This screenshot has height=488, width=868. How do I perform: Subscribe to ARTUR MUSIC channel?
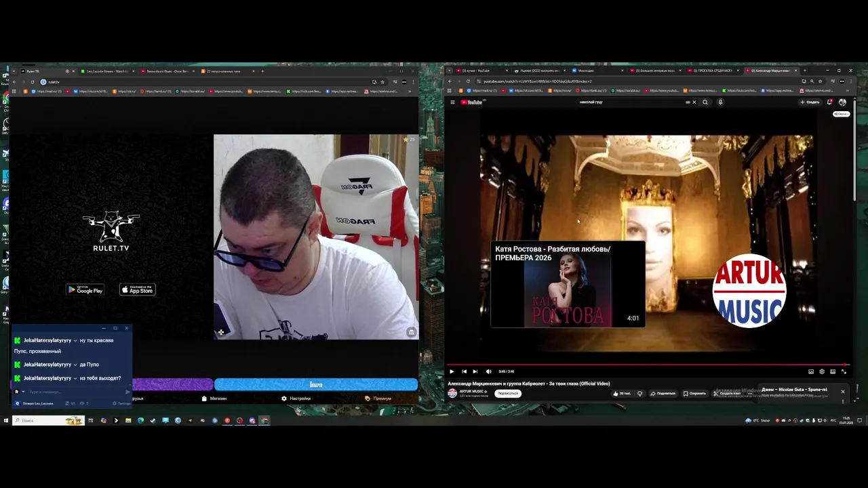507,393
